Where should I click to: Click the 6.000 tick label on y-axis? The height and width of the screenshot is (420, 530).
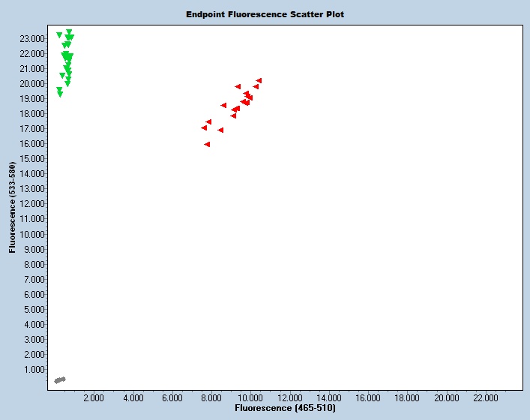[x=34, y=294]
